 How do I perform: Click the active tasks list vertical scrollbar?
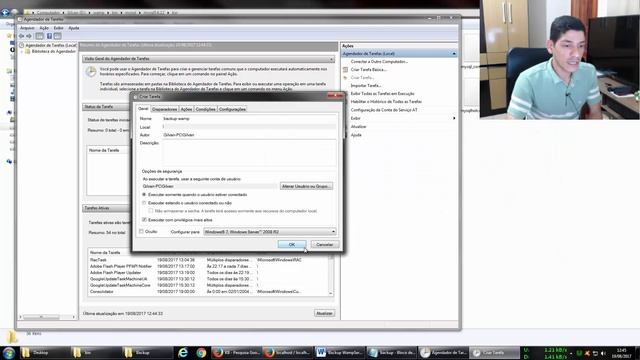(331, 275)
